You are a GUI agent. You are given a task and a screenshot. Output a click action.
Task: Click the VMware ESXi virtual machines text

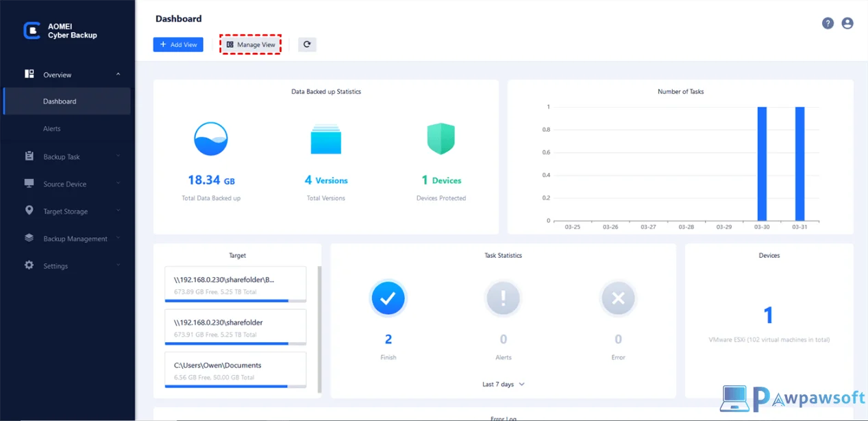769,340
